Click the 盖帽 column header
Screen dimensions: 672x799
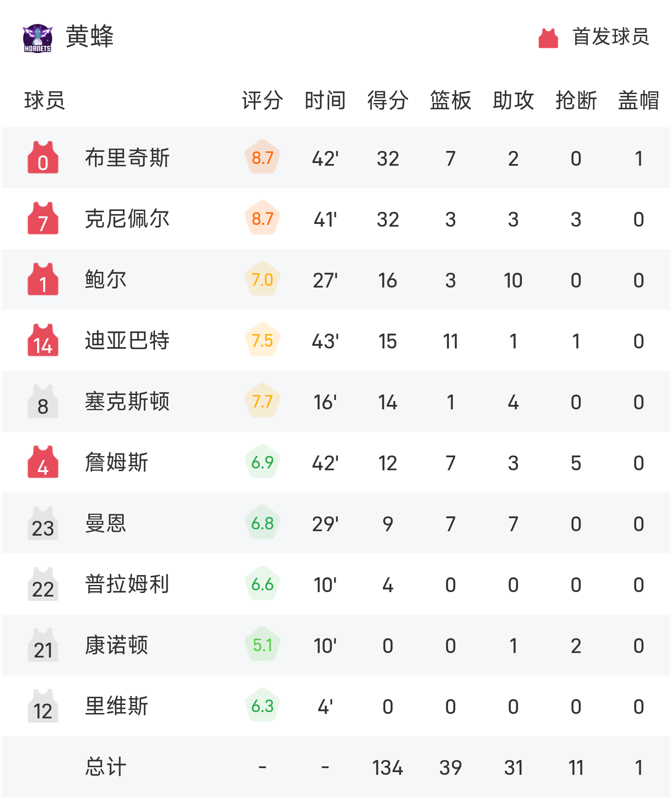tap(638, 100)
